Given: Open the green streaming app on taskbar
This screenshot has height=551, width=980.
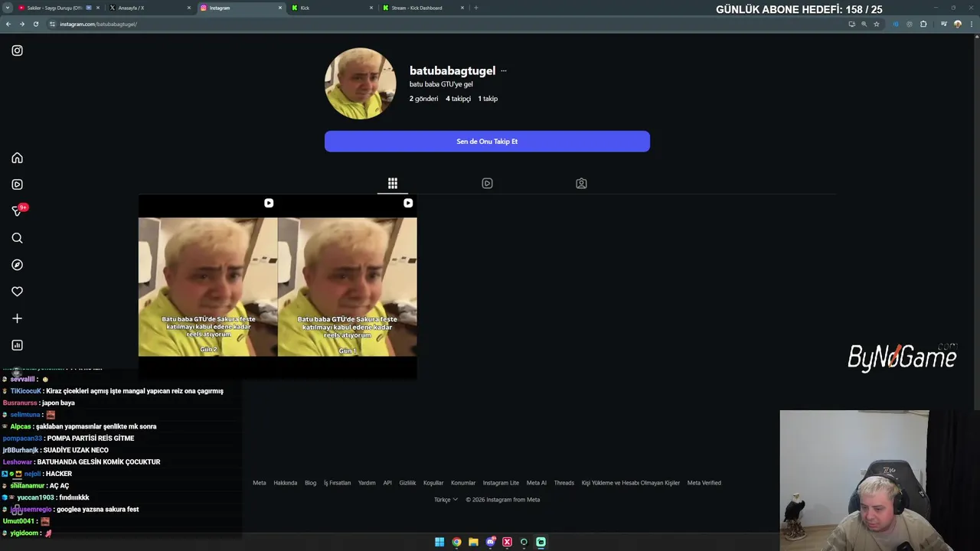Looking at the screenshot, I should point(541,542).
